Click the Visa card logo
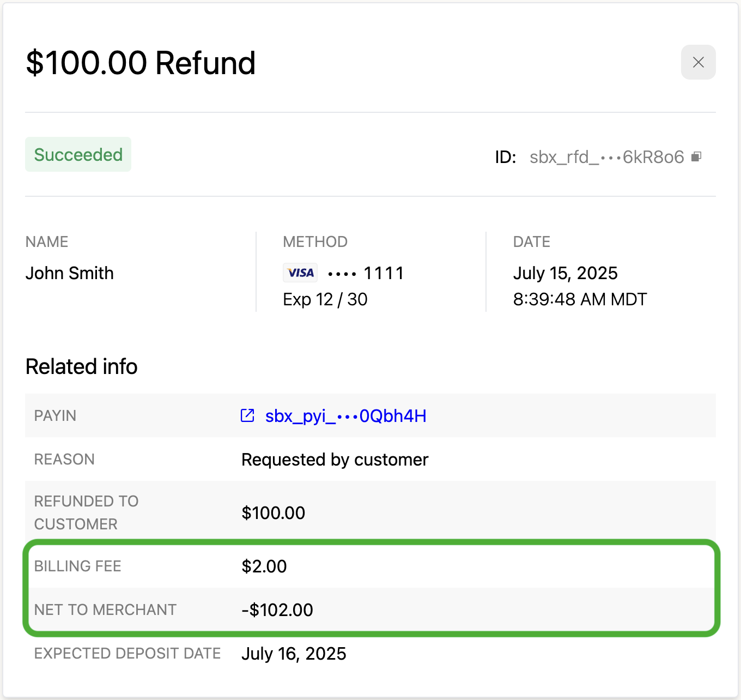The width and height of the screenshot is (741, 700). [300, 273]
